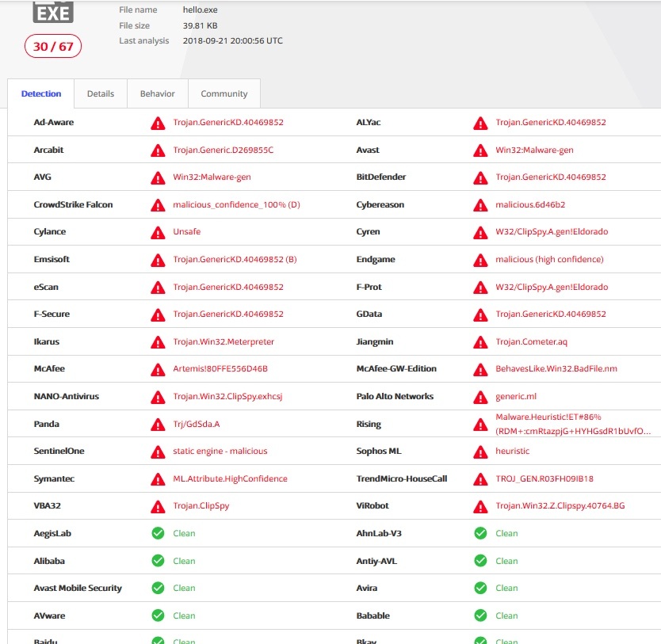Click the EXE file type icon
The height and width of the screenshot is (644, 661).
pos(53,12)
